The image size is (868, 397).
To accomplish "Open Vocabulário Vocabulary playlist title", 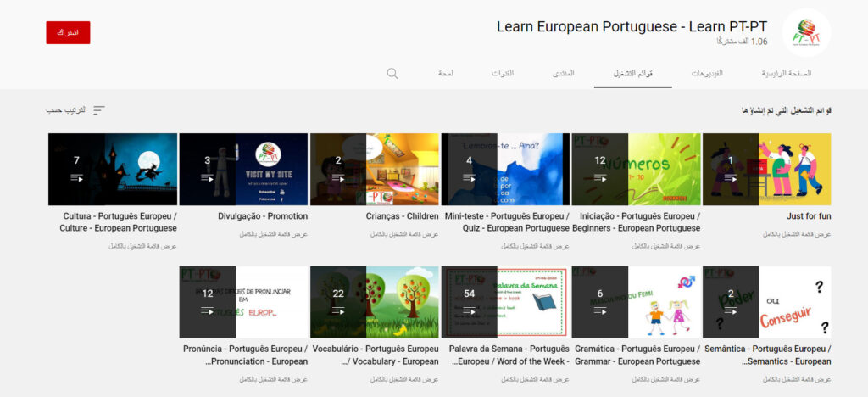I will [x=376, y=355].
